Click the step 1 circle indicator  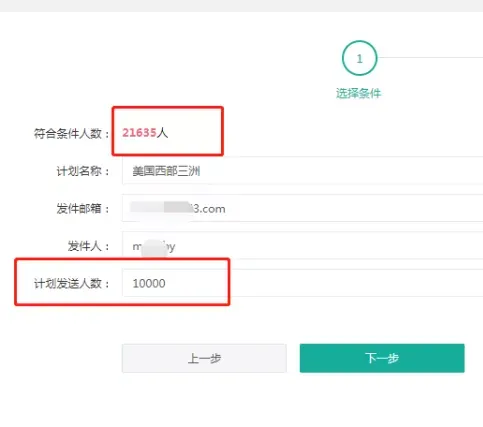pyautogui.click(x=359, y=58)
